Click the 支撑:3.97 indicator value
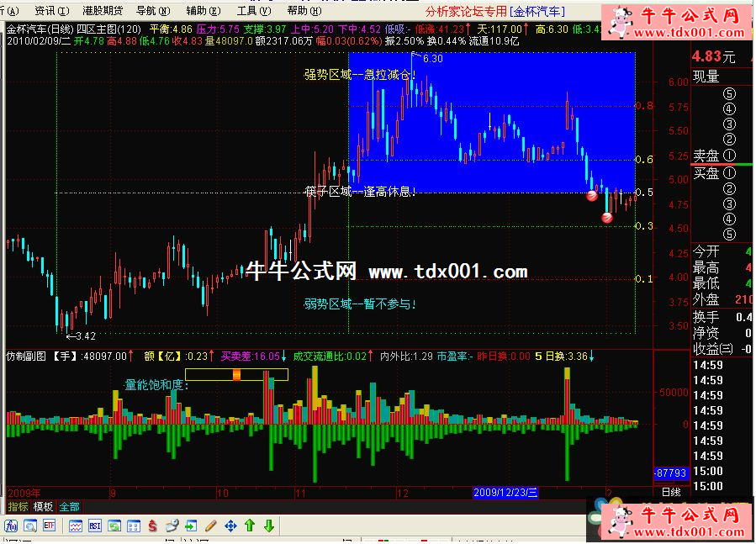Viewport: 756px width, 544px height. pyautogui.click(x=265, y=29)
